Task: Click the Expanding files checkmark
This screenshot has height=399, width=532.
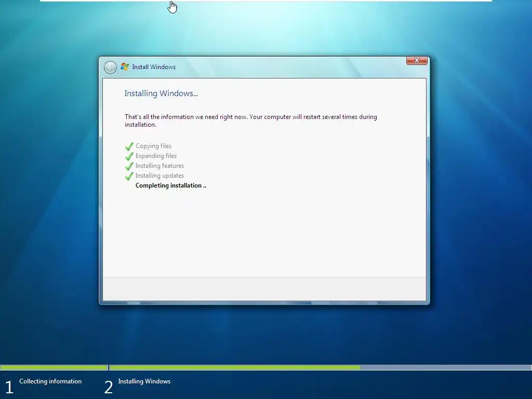Action: [129, 156]
